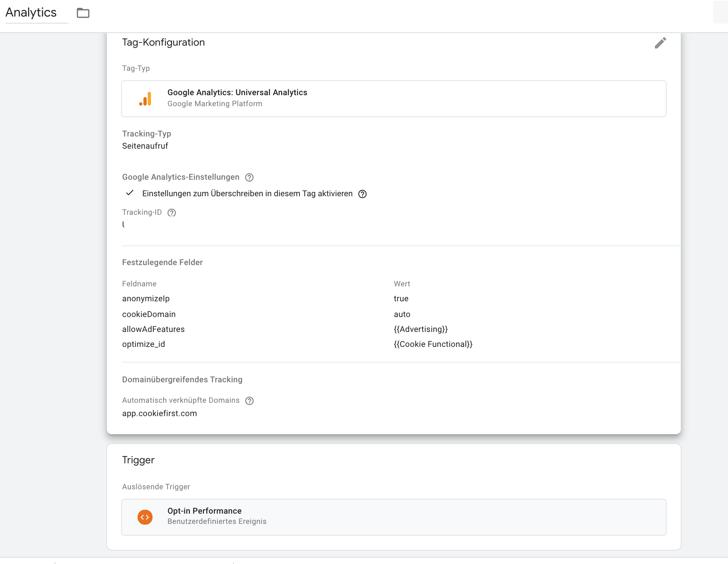The height and width of the screenshot is (564, 728).
Task: Click the {{Cookie Functional}} variable value
Action: point(433,344)
